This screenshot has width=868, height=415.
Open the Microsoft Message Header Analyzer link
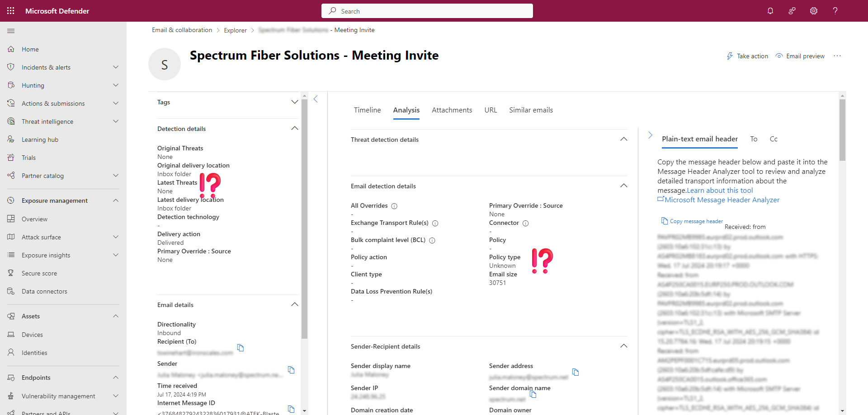pyautogui.click(x=722, y=200)
